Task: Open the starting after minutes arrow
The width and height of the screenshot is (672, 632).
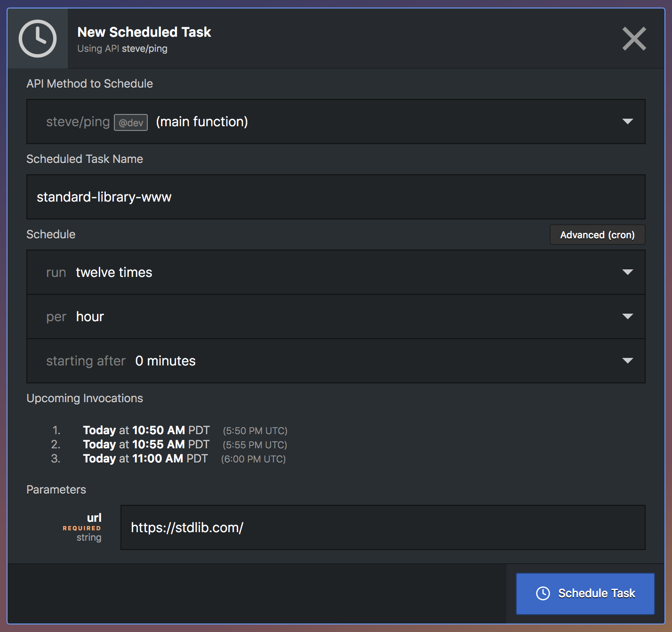Action: [x=627, y=361]
